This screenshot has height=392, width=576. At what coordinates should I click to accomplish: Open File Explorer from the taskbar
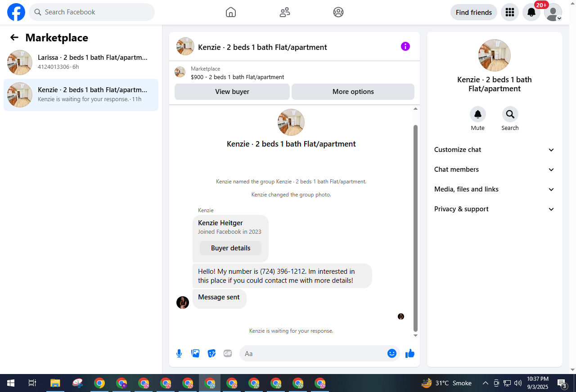tap(55, 383)
